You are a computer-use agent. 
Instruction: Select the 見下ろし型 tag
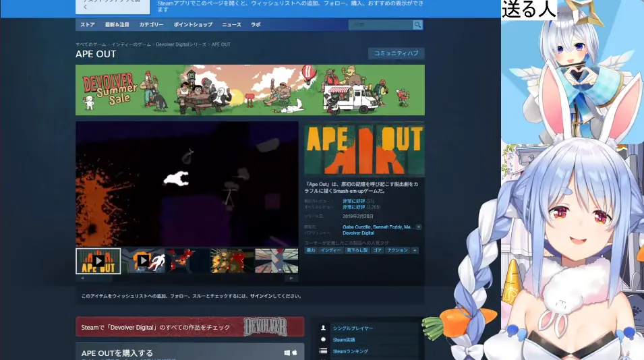pos(357,250)
